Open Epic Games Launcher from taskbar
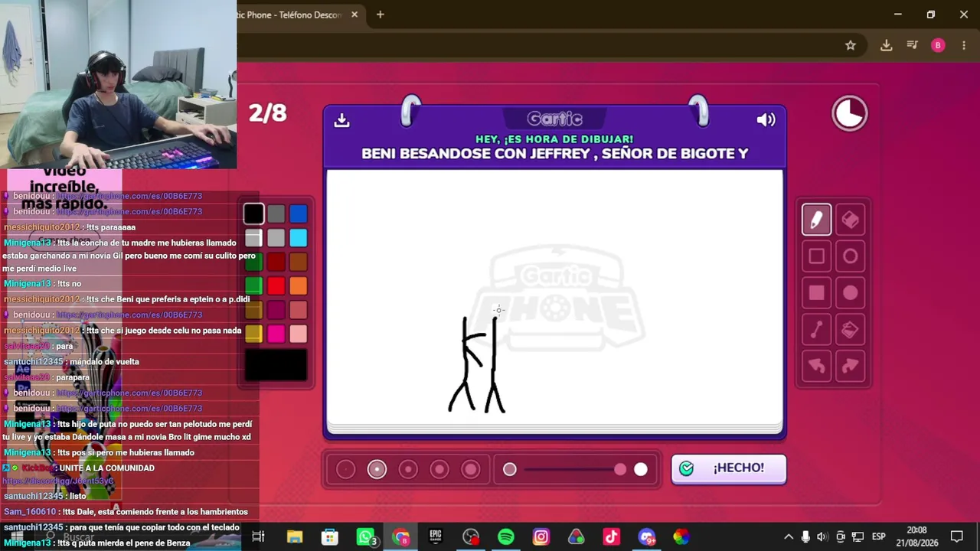The image size is (980, 551). click(436, 537)
